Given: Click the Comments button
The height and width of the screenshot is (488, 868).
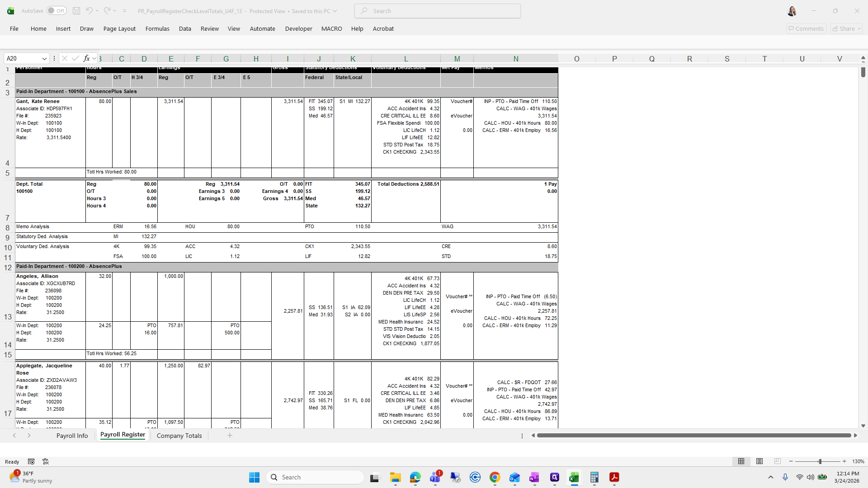Looking at the screenshot, I should pyautogui.click(x=806, y=28).
